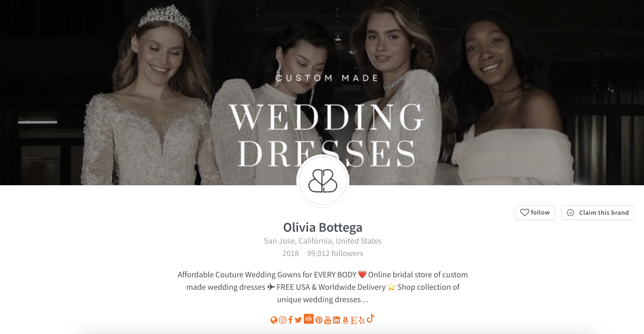Visit the Amazon store icon
The width and height of the screenshot is (644, 334).
[x=345, y=320]
